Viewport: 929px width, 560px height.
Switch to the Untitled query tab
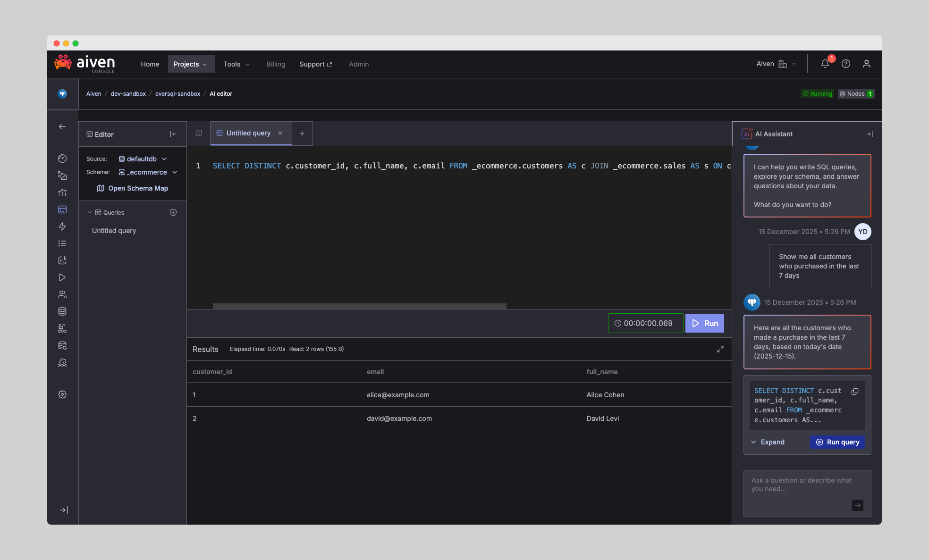pyautogui.click(x=248, y=134)
